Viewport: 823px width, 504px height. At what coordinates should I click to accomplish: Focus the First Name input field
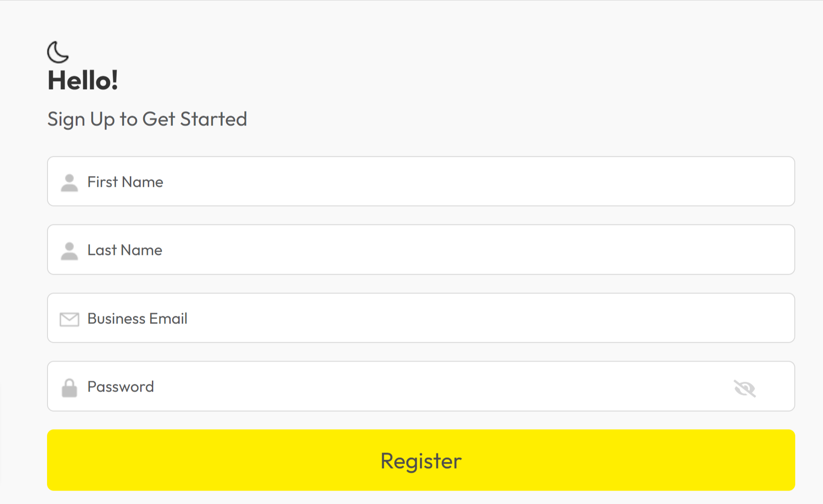[x=421, y=181]
